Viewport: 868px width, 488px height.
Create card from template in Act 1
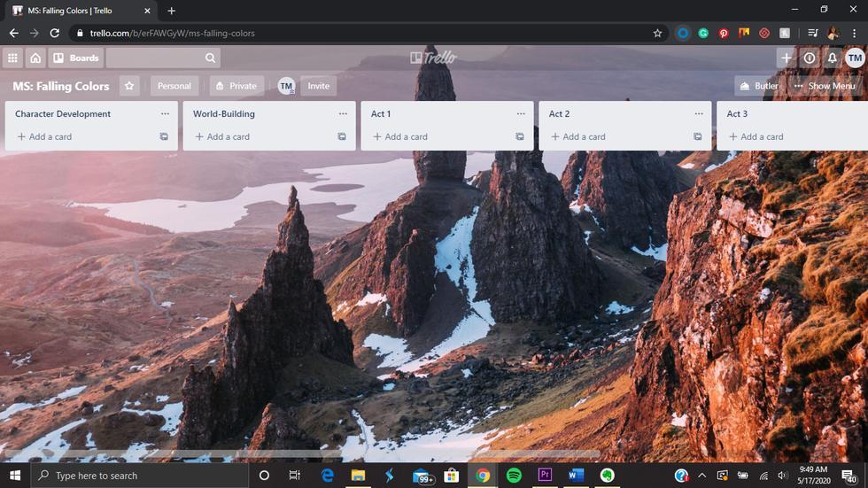point(520,137)
